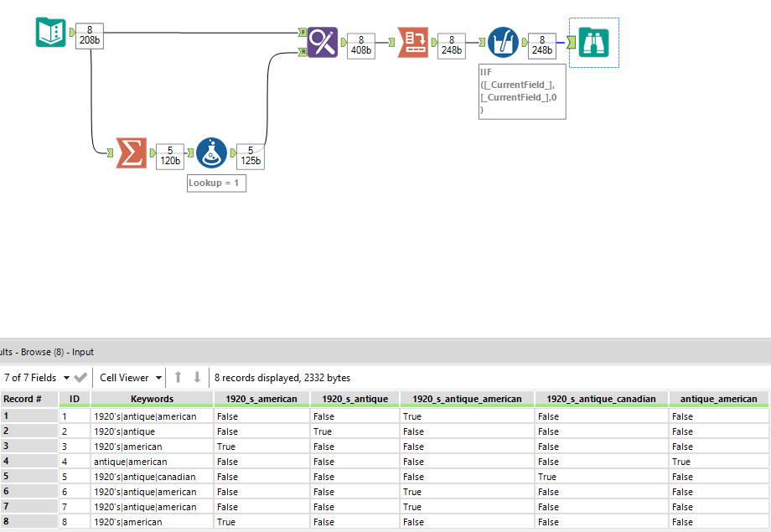Click the Find Replace output anchor
The width and height of the screenshot is (771, 532).
pyautogui.click(x=344, y=42)
